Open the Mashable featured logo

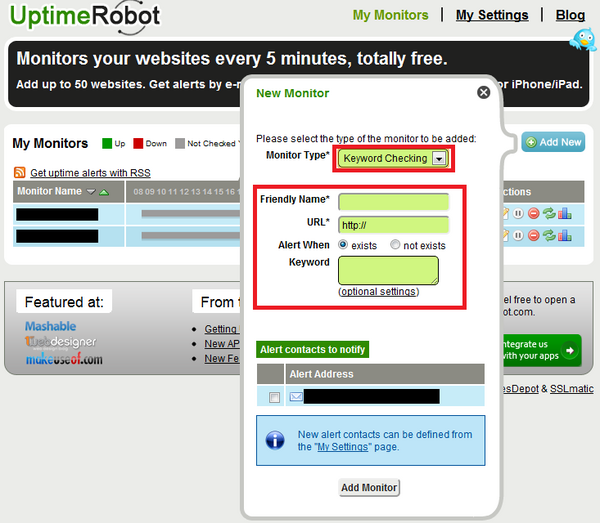[x=51, y=326]
